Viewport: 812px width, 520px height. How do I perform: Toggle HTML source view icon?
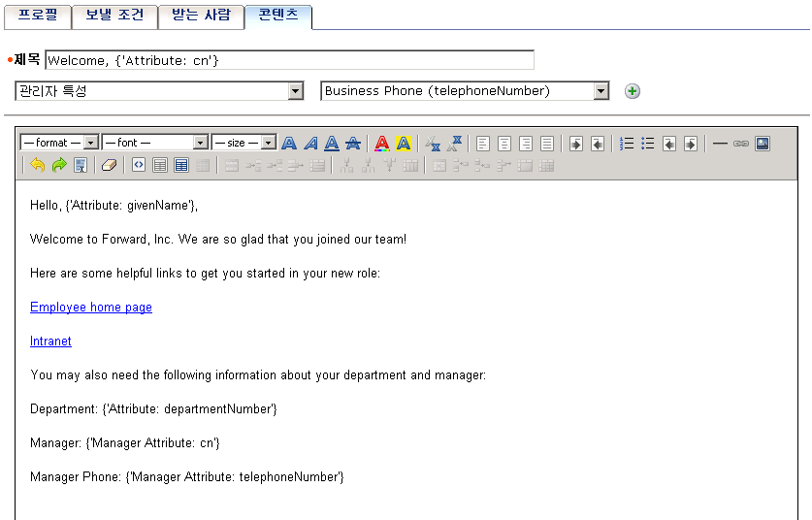pyautogui.click(x=139, y=165)
